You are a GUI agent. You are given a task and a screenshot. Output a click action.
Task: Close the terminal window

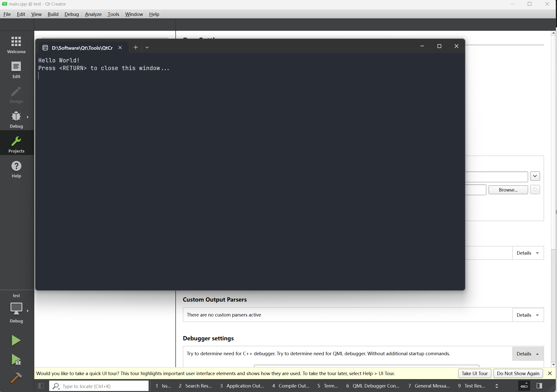(456, 46)
